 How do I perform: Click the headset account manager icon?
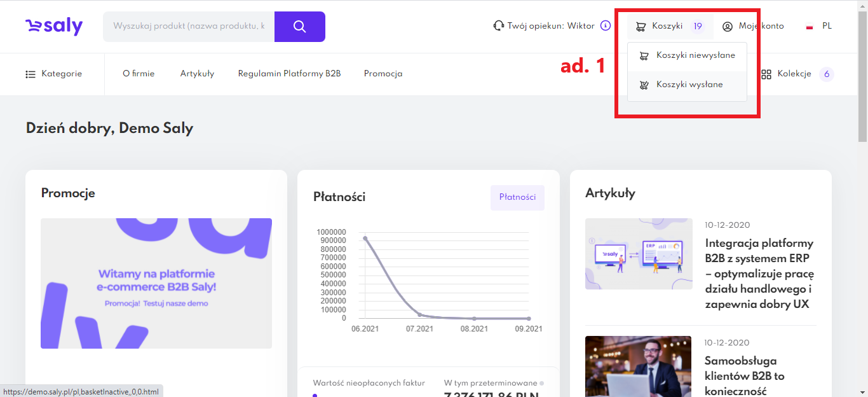click(499, 26)
